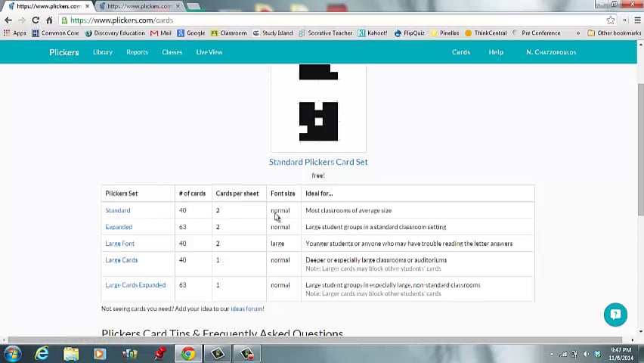Click the Chrome taskbar icon
Image resolution: width=644 pixels, height=363 pixels.
[188, 353]
